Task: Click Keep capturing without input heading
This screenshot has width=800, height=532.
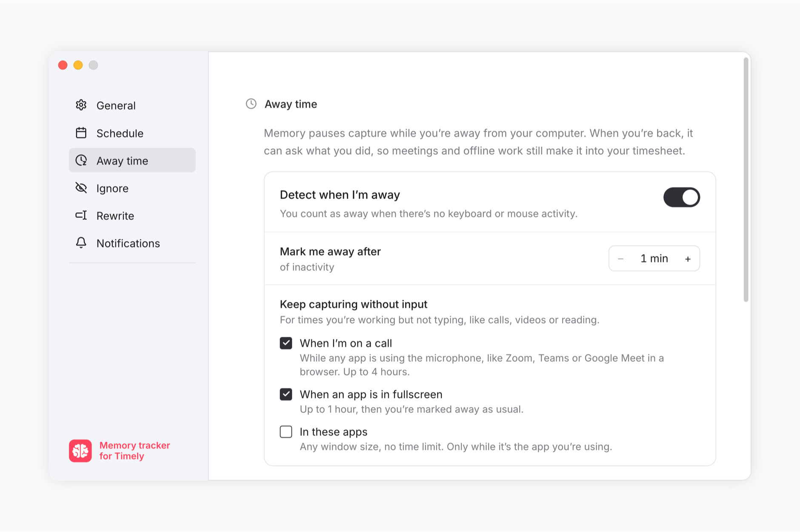Action: (354, 304)
